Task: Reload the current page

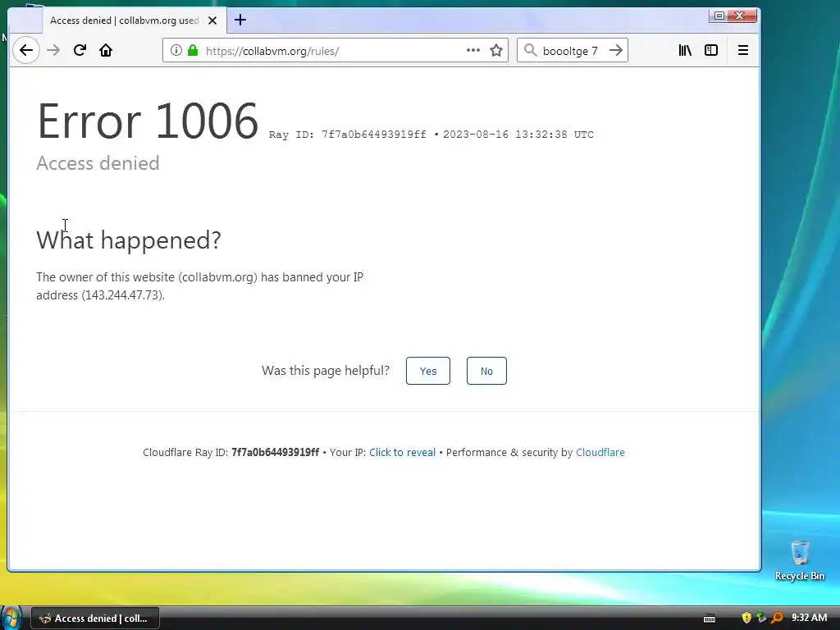Action: [x=80, y=50]
